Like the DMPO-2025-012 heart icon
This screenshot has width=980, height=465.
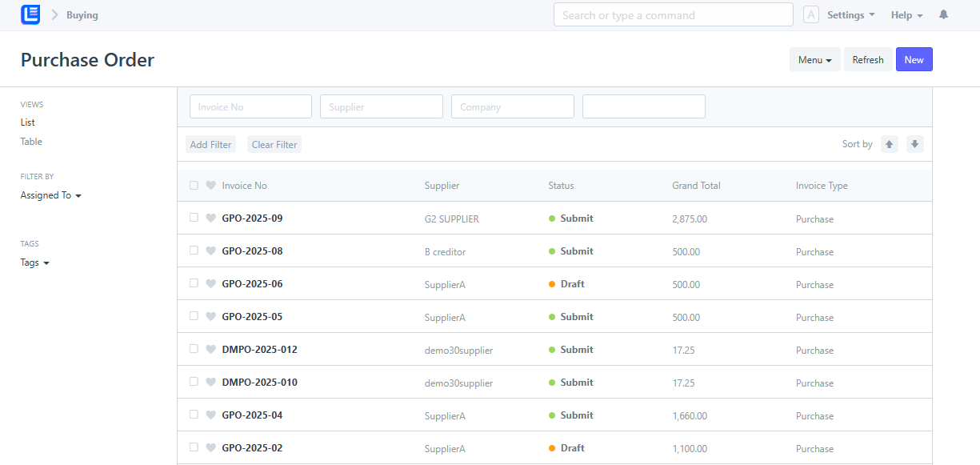(x=211, y=349)
